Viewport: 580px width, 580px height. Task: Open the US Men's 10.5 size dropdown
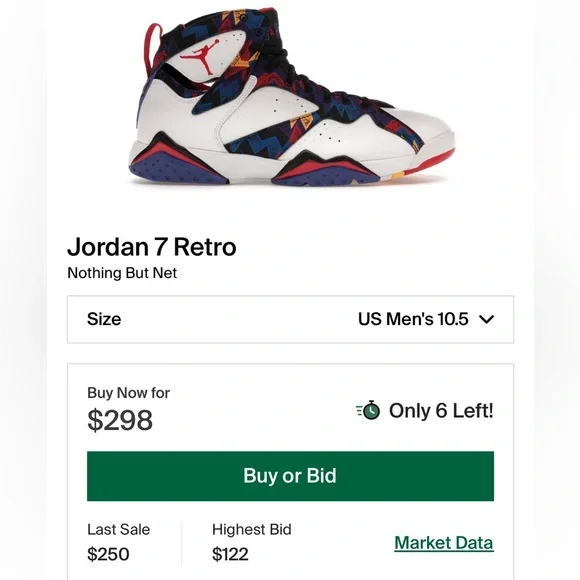tap(426, 319)
